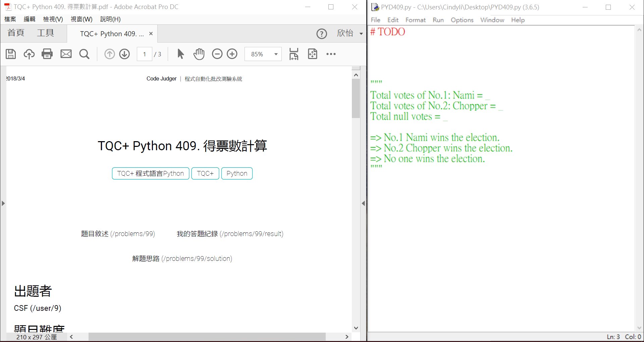Open the Help menu in IDLE
The height and width of the screenshot is (342, 644).
[518, 20]
